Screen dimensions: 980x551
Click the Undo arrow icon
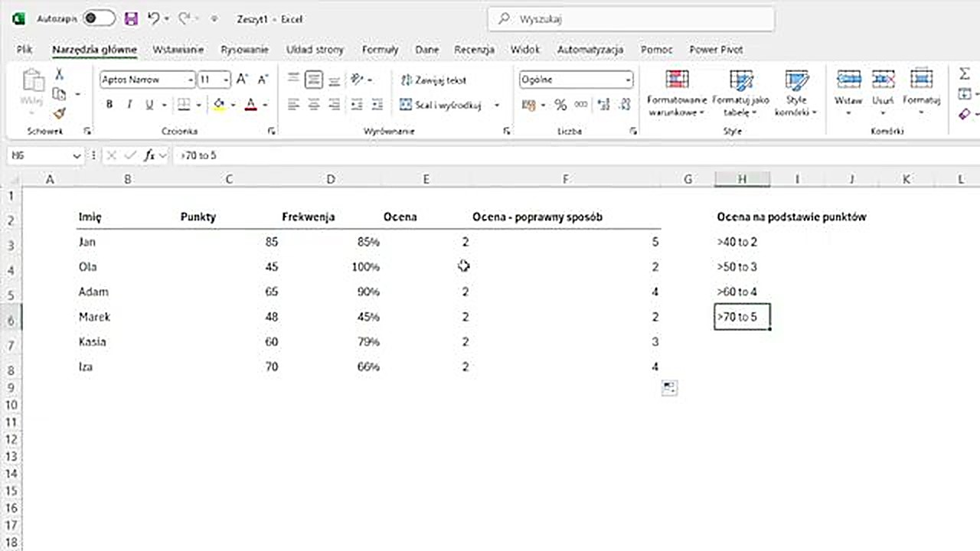click(x=155, y=18)
